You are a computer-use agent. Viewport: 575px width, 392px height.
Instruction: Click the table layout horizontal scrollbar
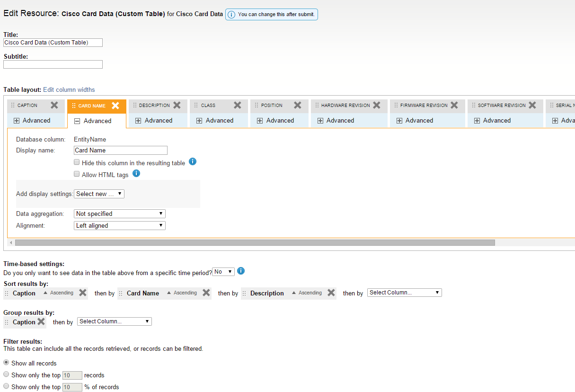tap(255, 242)
